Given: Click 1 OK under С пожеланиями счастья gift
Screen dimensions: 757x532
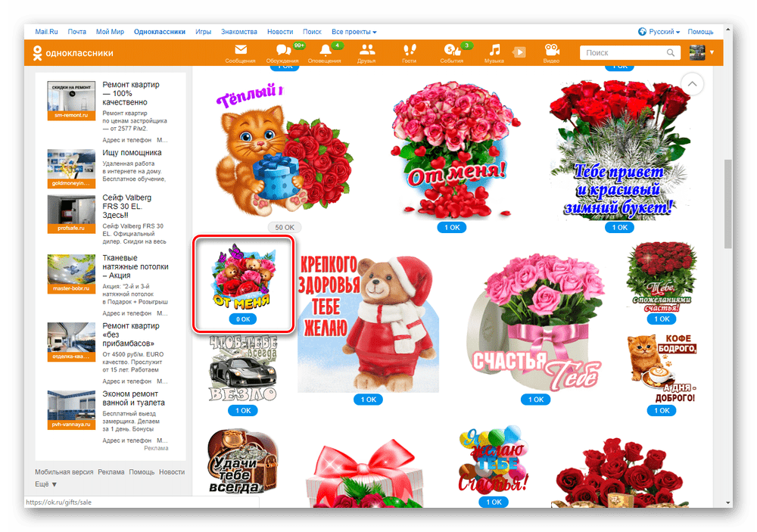Looking at the screenshot, I should (662, 319).
